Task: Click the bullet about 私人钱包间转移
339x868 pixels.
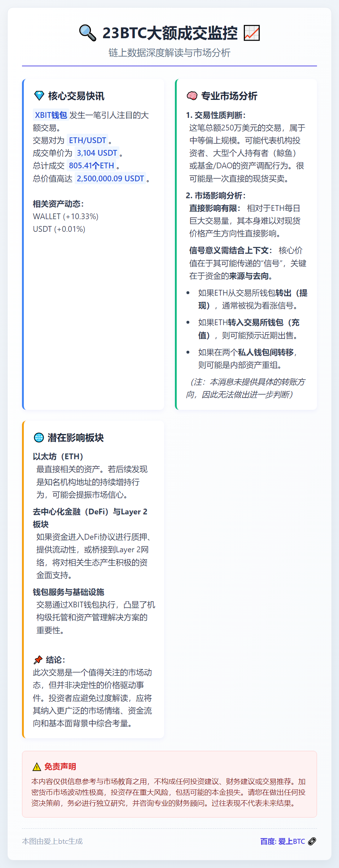Action: coord(247,359)
